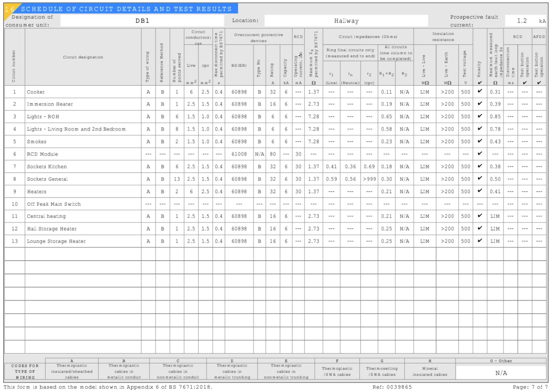Click the N/A field under O - Other
Screen dimensions: 553x392
click(501, 373)
